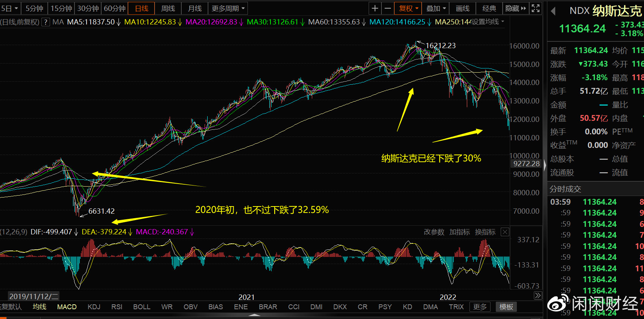Select the ENE indicator
Screen dimensions: 644x319
pyautogui.click(x=241, y=307)
